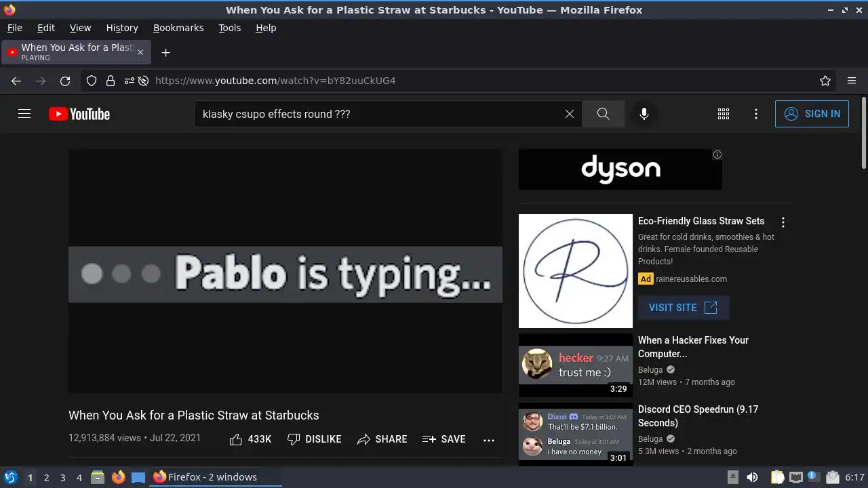Image resolution: width=868 pixels, height=488 pixels.
Task: Bookmark this page with star
Action: [825, 81]
